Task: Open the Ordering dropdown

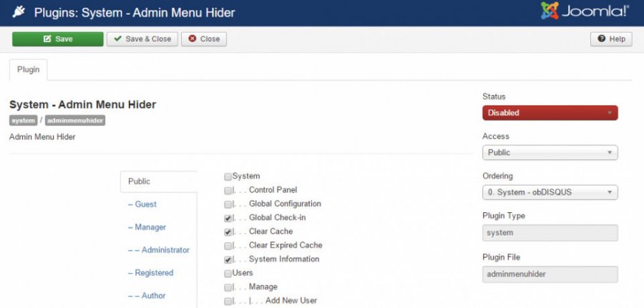Action: 550,192
